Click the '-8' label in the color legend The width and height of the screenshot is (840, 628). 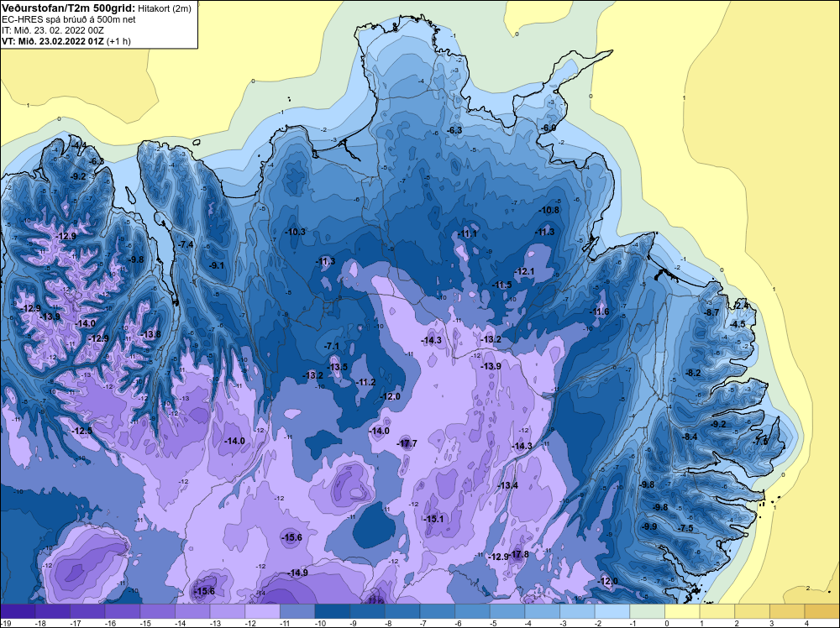(389, 623)
